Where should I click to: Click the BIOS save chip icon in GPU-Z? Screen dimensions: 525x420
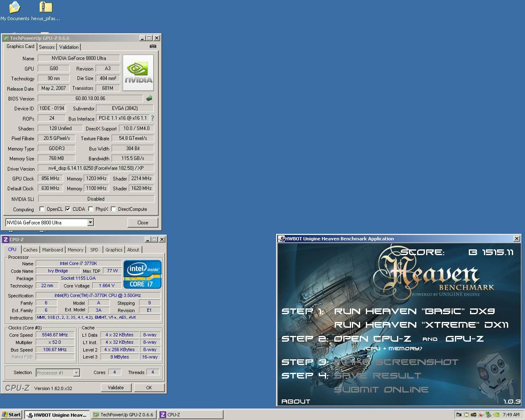149,98
